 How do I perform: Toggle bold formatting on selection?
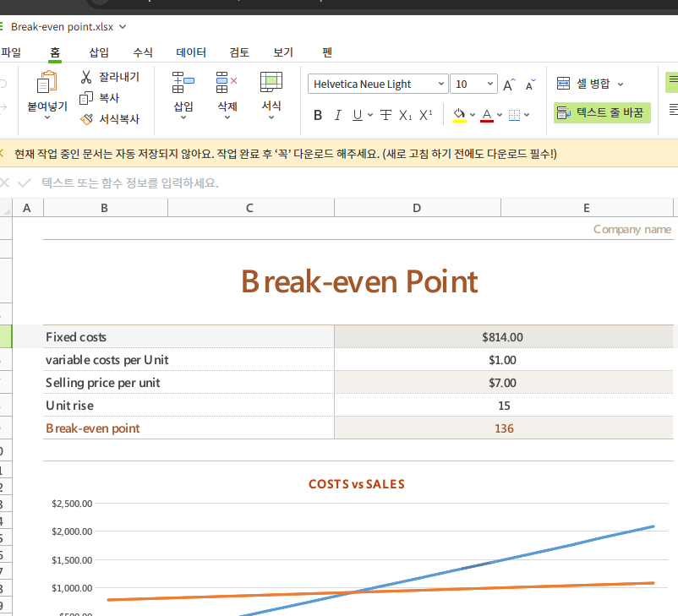point(318,115)
